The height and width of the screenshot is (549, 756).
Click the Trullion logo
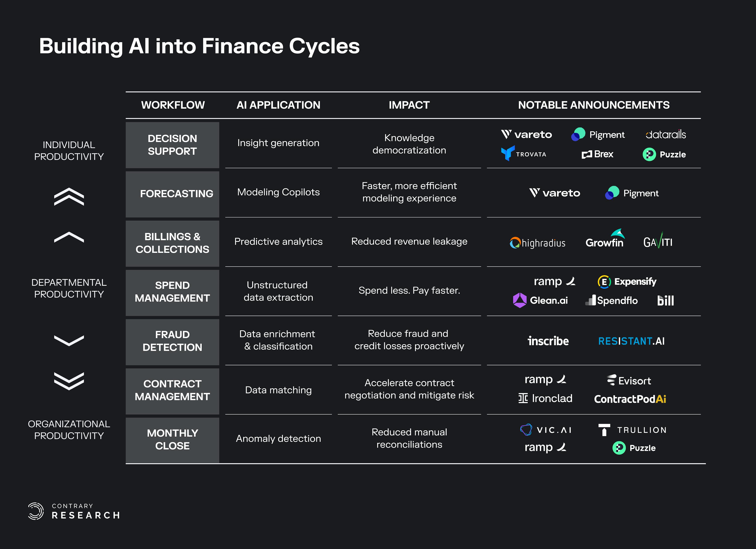pos(632,430)
